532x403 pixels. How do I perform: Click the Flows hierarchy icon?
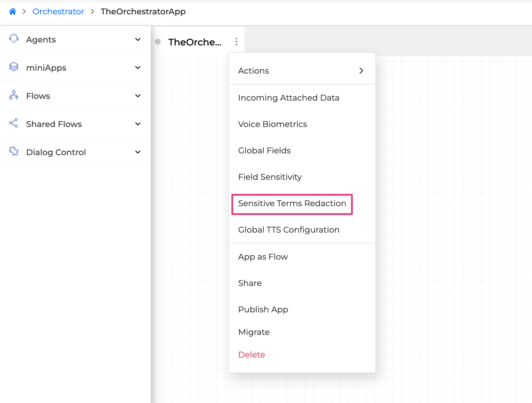(14, 95)
